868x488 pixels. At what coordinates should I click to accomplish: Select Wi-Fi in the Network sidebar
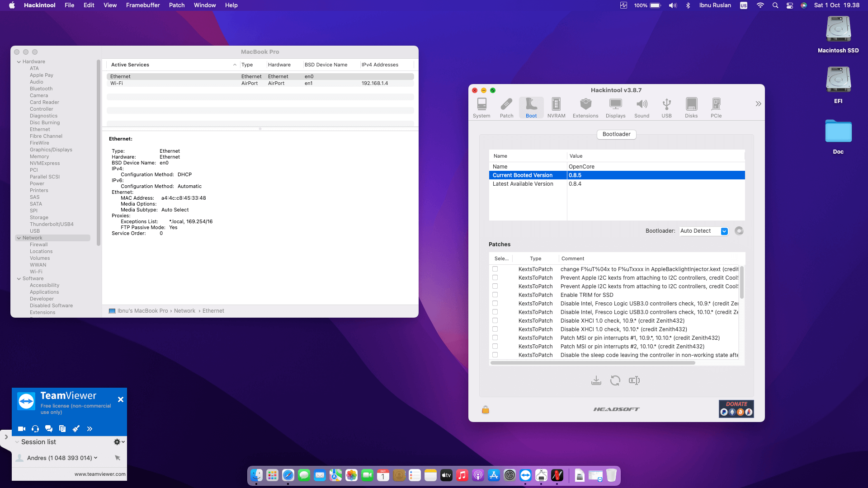point(36,272)
